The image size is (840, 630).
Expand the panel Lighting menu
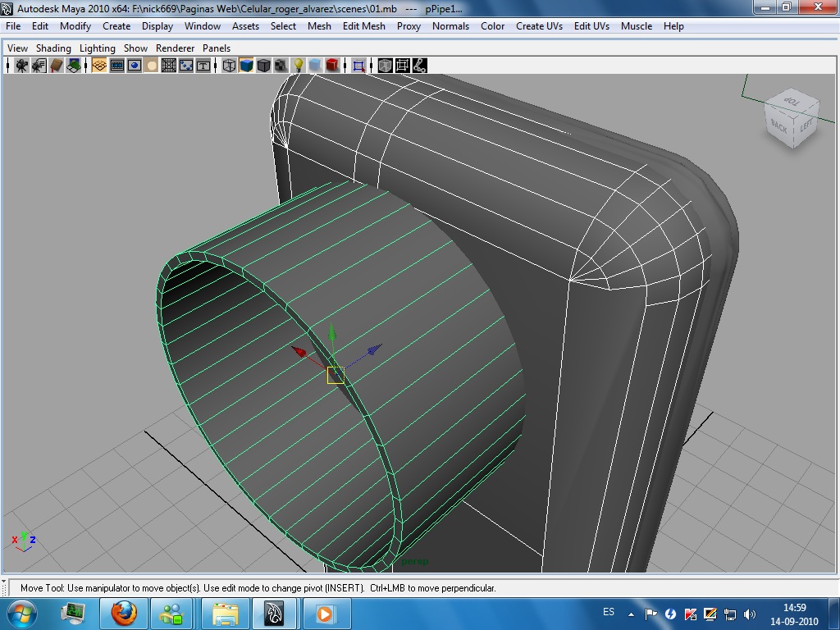98,48
